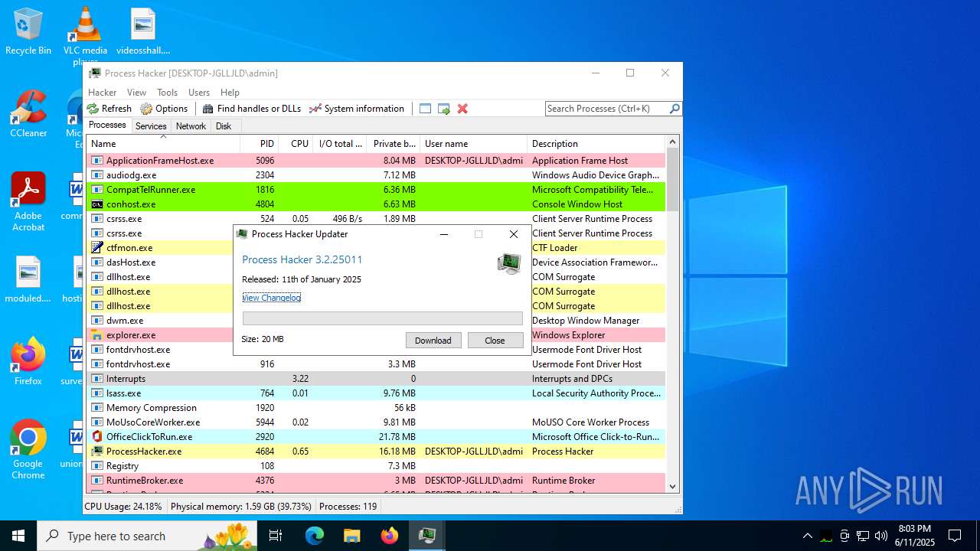The width and height of the screenshot is (980, 551).
Task: Open the Firefox desktop icon
Action: point(28,362)
